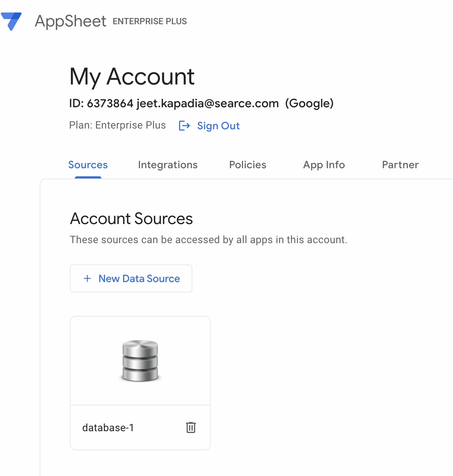
Task: Click the sign-out arrow icon
Action: coord(184,126)
